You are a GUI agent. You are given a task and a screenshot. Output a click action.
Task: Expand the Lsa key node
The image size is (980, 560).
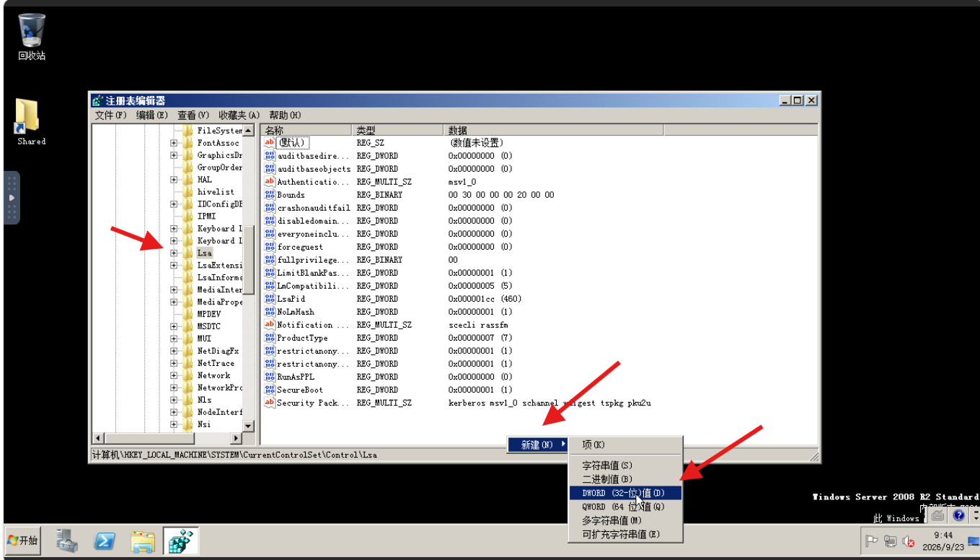pyautogui.click(x=174, y=253)
